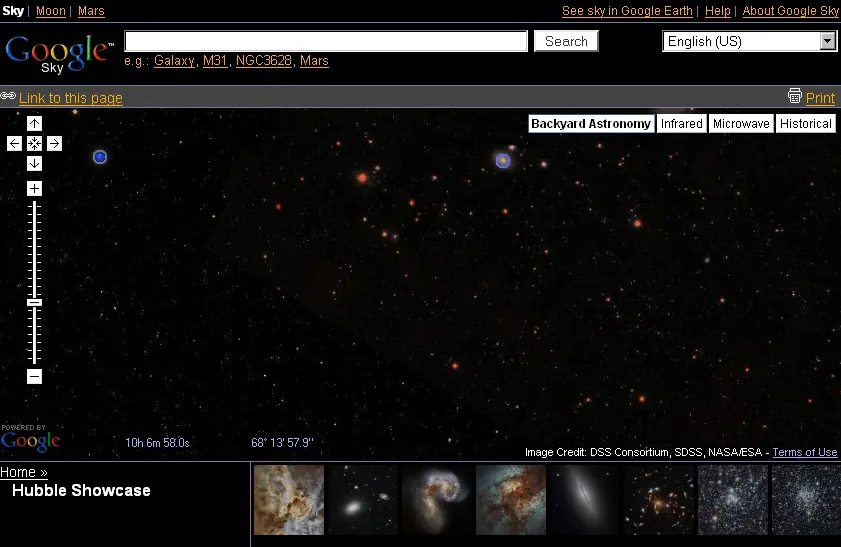Click the Mars example search link

314,61
